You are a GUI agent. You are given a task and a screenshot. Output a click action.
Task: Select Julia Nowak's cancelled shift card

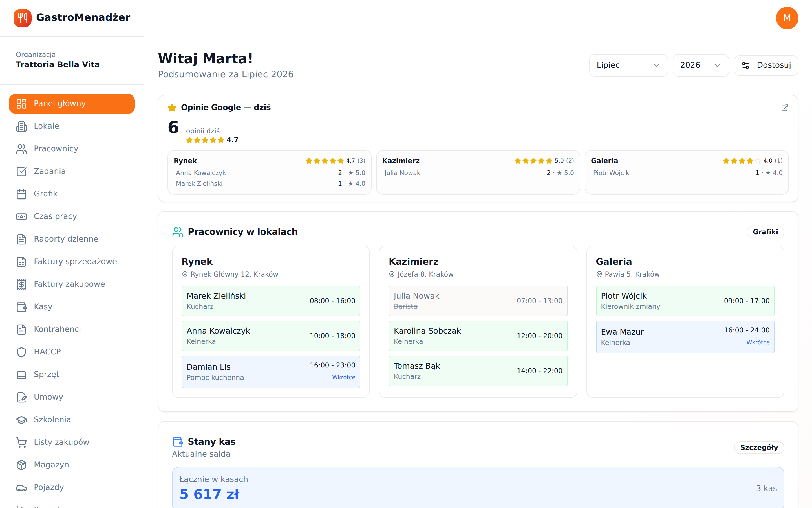coord(478,301)
